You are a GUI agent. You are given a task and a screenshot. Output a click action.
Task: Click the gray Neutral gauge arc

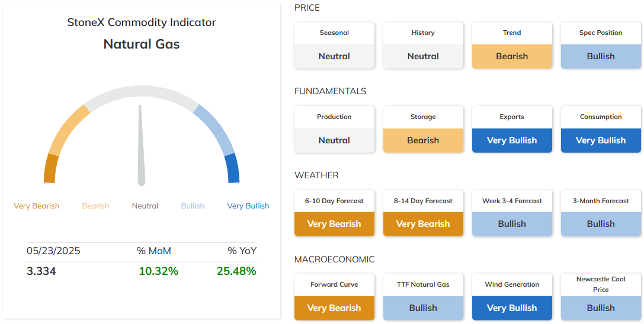click(142, 91)
